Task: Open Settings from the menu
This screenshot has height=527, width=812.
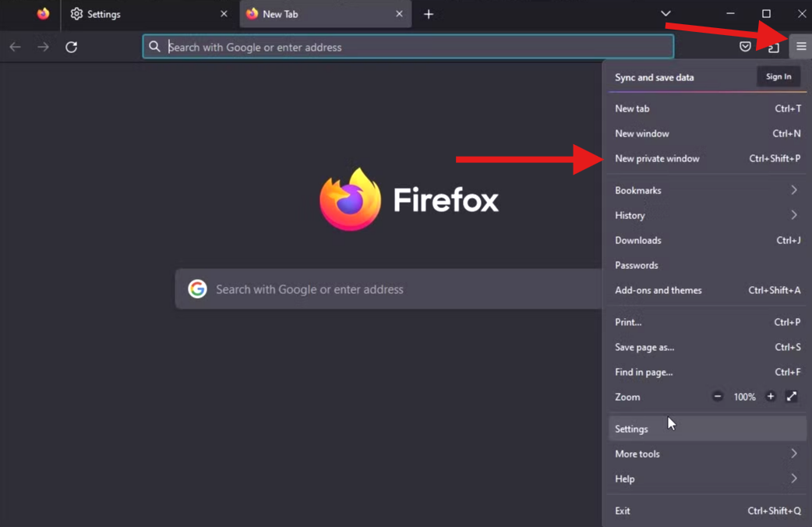Action: pos(708,429)
